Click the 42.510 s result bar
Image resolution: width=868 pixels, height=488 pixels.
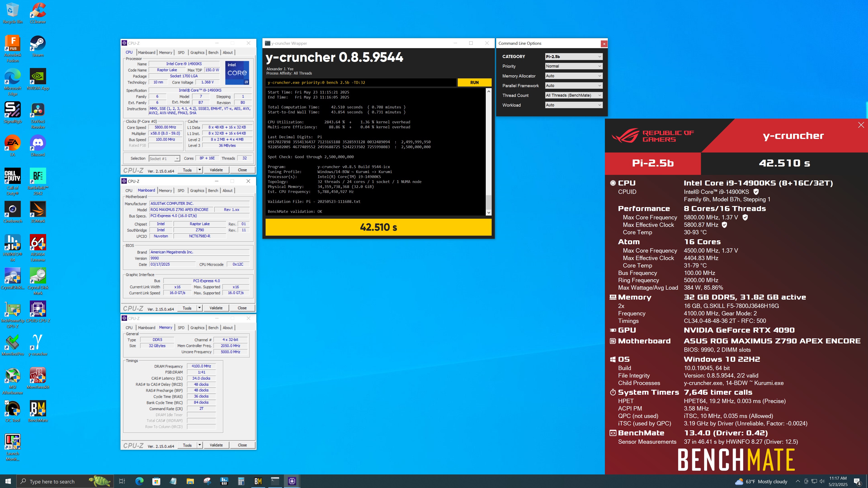coord(378,227)
